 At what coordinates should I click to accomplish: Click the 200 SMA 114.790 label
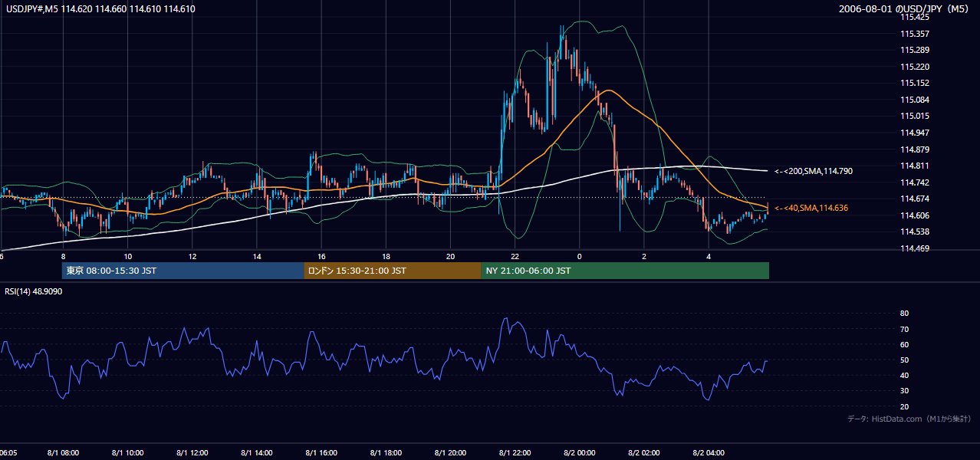tap(813, 171)
